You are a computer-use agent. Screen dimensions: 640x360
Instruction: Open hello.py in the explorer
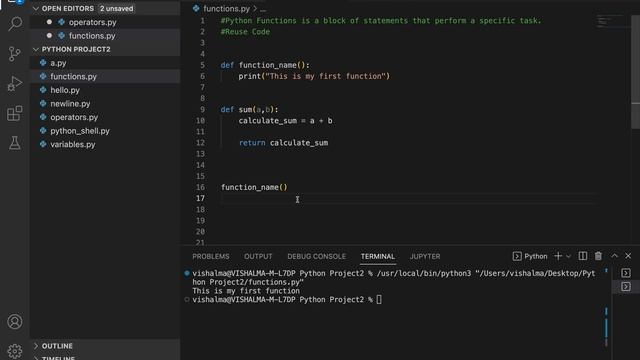point(65,90)
